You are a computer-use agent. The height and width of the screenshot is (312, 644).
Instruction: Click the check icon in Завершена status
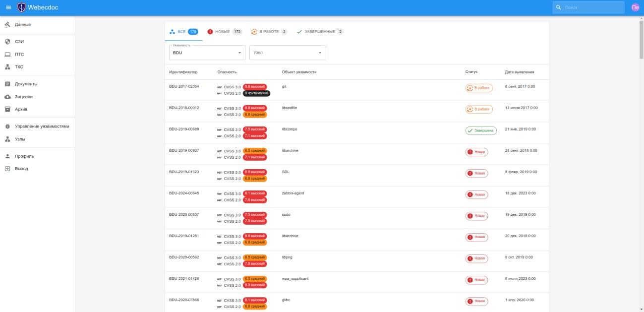[x=470, y=130]
